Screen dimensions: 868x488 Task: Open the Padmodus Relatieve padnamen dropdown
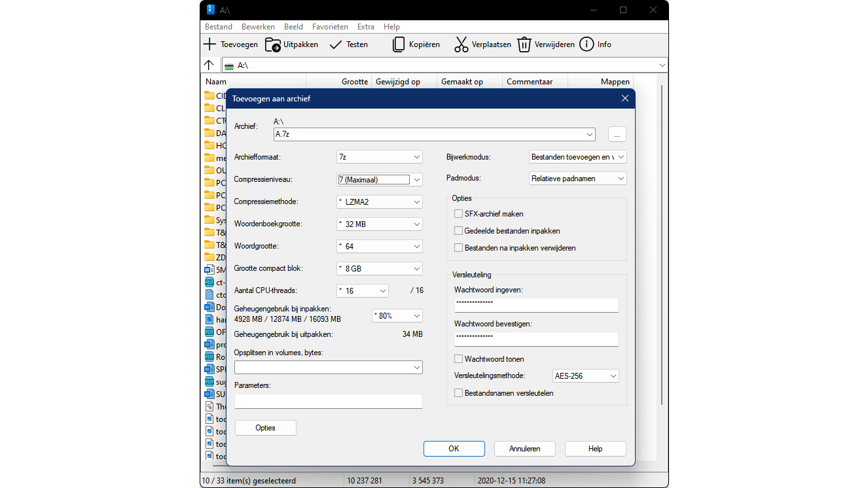tap(577, 178)
